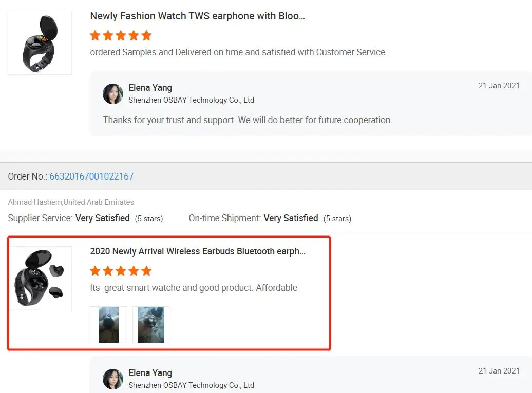Click Elena Yang's avatar in the bottom reply
Screen dimensions: 532x393
(113, 379)
